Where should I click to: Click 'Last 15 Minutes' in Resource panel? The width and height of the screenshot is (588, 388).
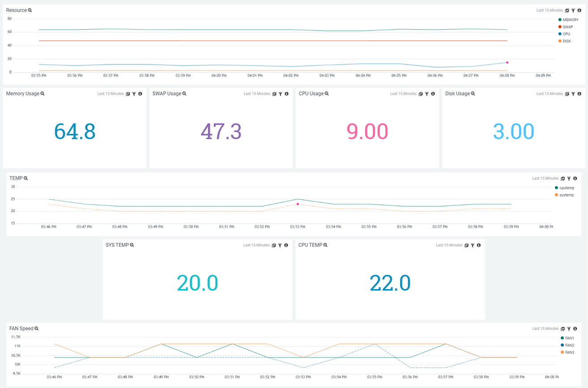click(x=550, y=10)
